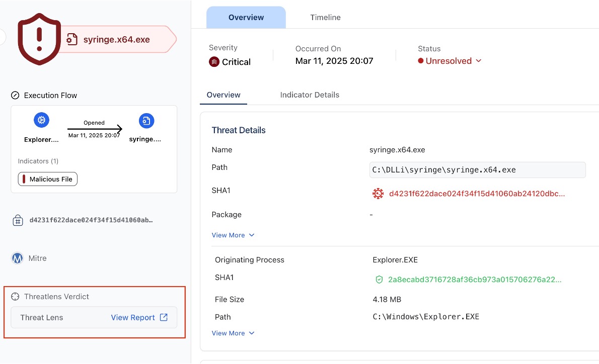Open the Unresolved status dropdown
This screenshot has height=364, width=599.
click(450, 61)
